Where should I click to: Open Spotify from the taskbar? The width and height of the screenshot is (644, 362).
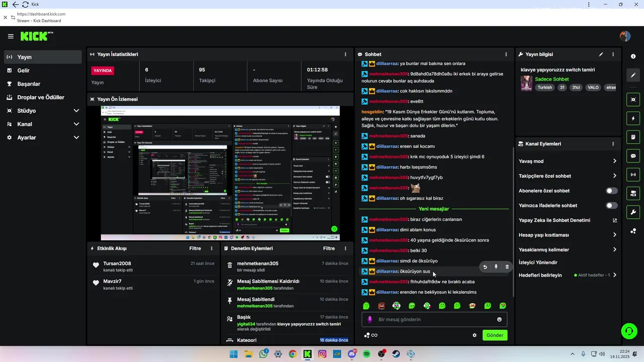(x=367, y=354)
